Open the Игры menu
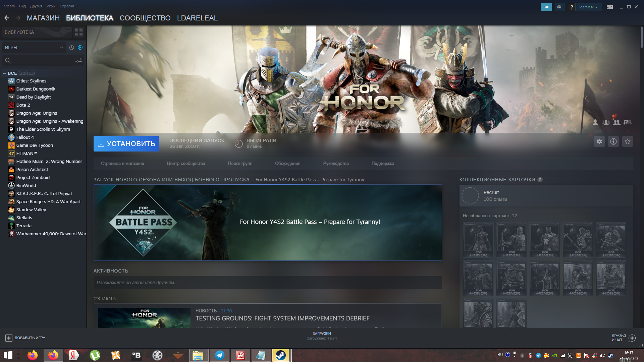Image resolution: width=644 pixels, height=362 pixels. 51,6
